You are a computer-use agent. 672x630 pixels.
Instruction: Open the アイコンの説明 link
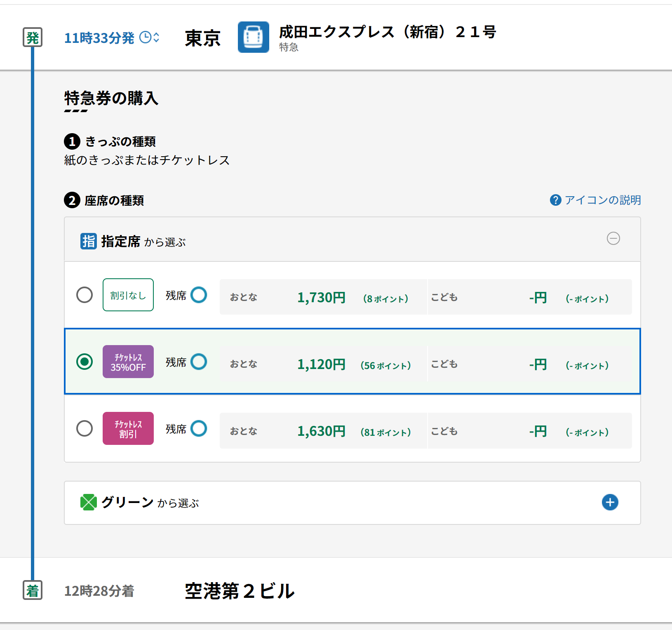(602, 200)
